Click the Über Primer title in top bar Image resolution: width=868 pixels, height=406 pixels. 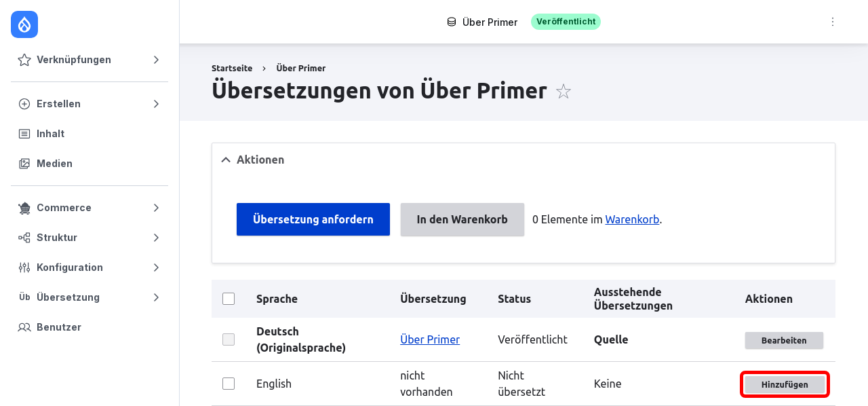[490, 22]
